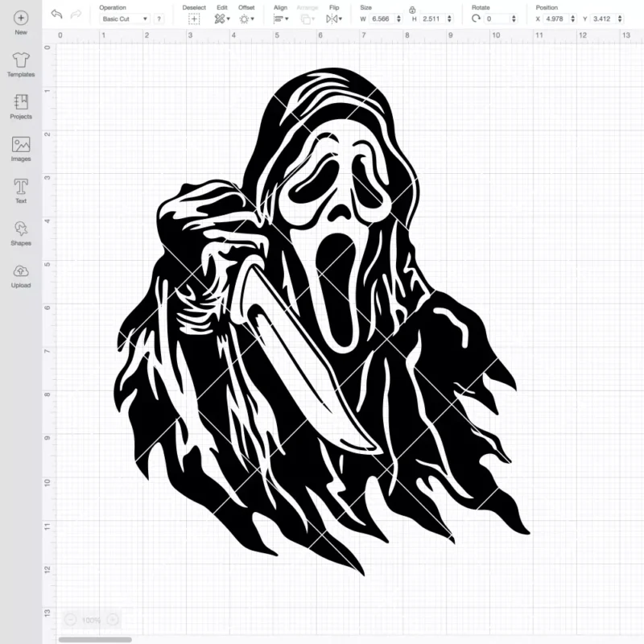Click the 100% zoom level label
644x644 pixels.
pos(91,620)
